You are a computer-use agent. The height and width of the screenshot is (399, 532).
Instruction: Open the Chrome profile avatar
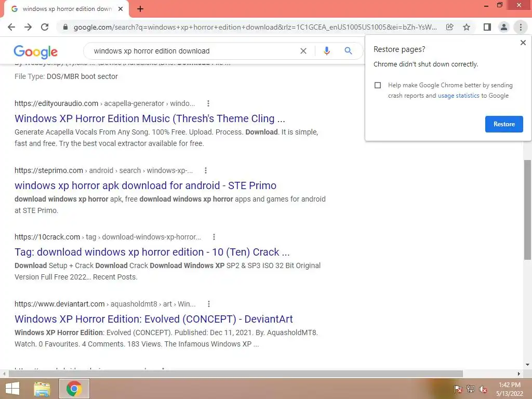click(504, 27)
